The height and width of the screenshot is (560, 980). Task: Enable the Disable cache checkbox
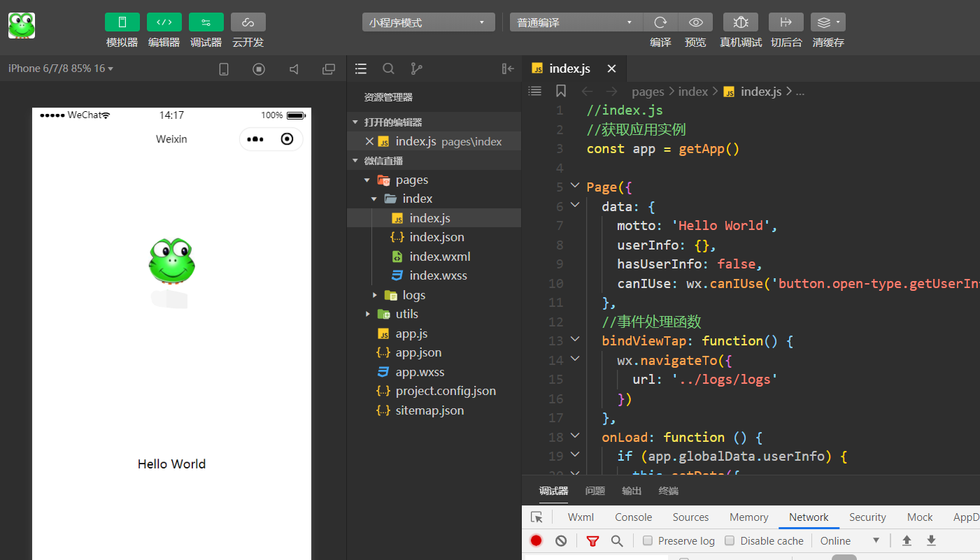[x=730, y=540]
